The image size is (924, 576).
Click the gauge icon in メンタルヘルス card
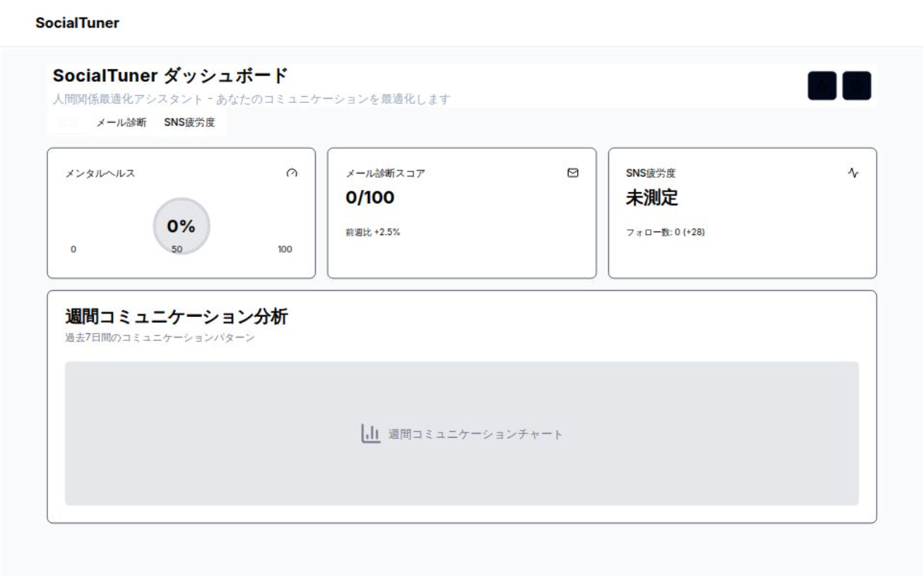point(292,173)
